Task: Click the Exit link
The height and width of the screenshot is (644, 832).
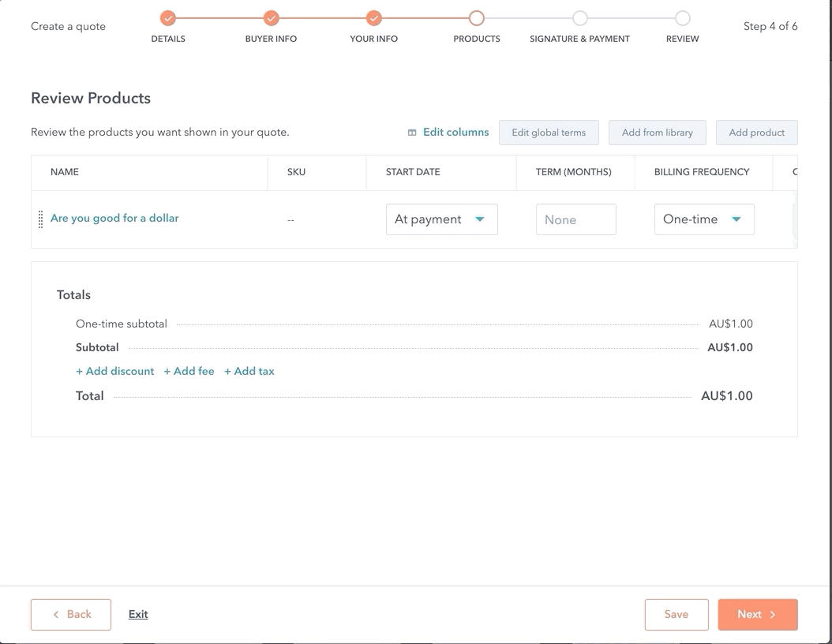Action: (x=138, y=615)
